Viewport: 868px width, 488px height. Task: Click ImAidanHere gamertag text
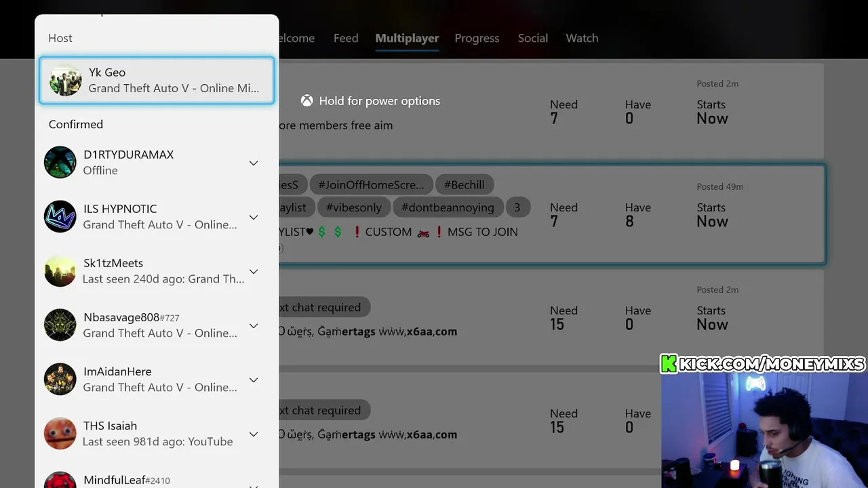(117, 371)
